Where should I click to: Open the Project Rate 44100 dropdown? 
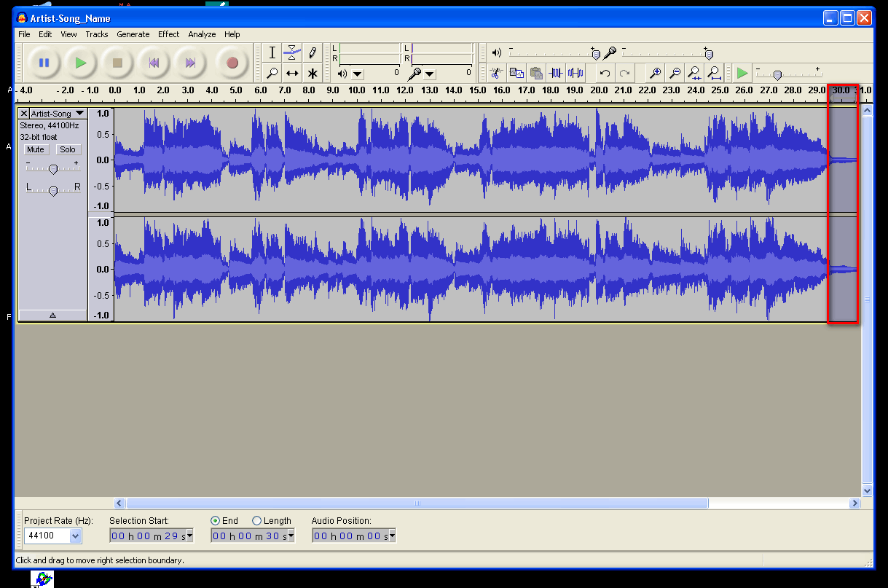click(x=76, y=536)
